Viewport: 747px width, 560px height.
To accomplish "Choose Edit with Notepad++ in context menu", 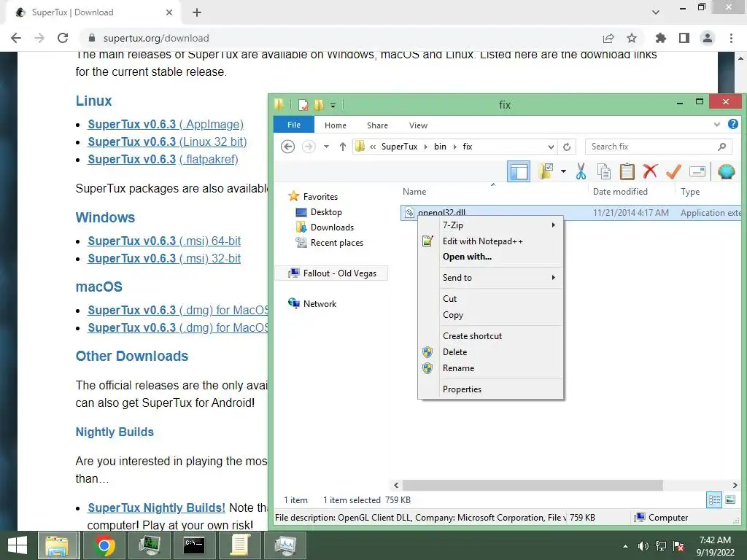I will tap(491, 241).
